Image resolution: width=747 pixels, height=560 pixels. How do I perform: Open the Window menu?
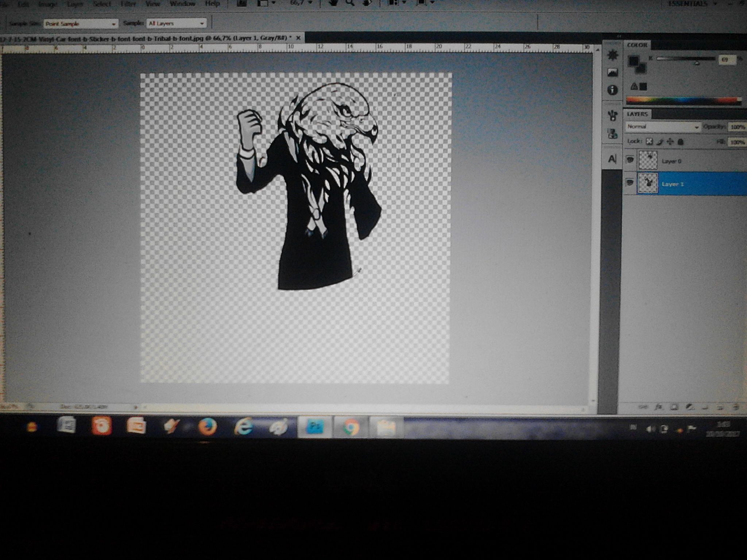(x=182, y=4)
